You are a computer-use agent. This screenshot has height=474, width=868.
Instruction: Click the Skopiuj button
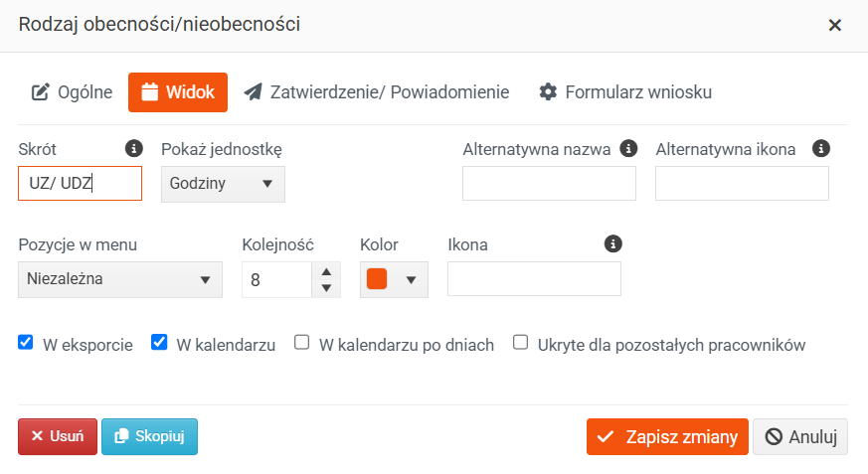(149, 436)
